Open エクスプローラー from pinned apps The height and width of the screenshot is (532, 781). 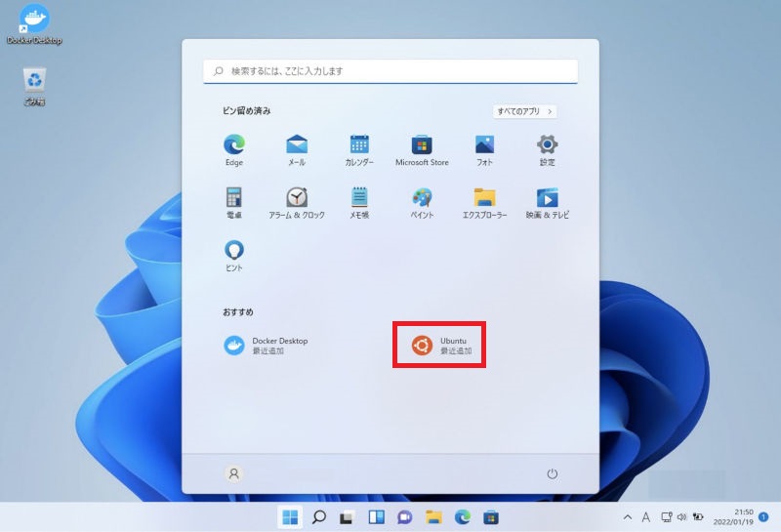[484, 203]
